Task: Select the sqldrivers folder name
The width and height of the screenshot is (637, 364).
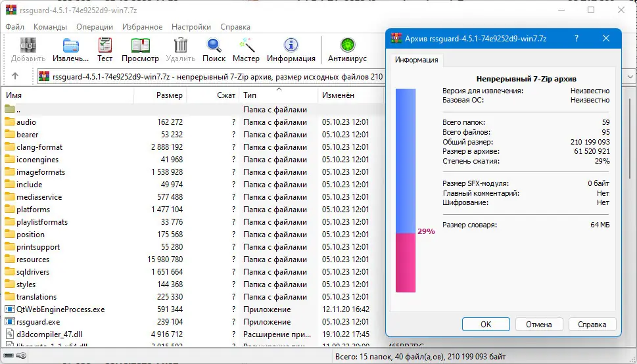Action: coord(33,272)
